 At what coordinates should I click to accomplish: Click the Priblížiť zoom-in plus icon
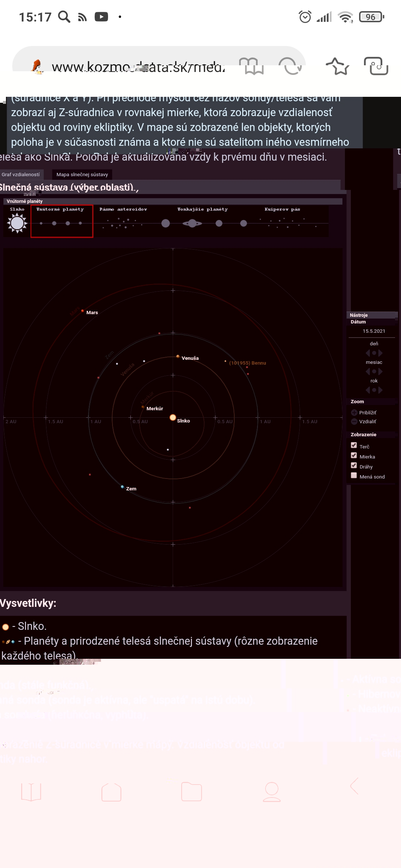[x=354, y=412]
